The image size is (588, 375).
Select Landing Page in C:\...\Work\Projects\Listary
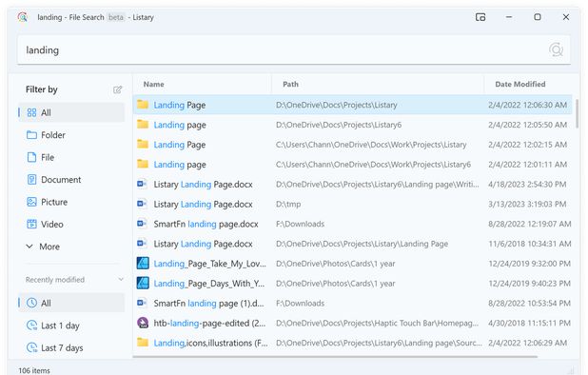point(352,145)
